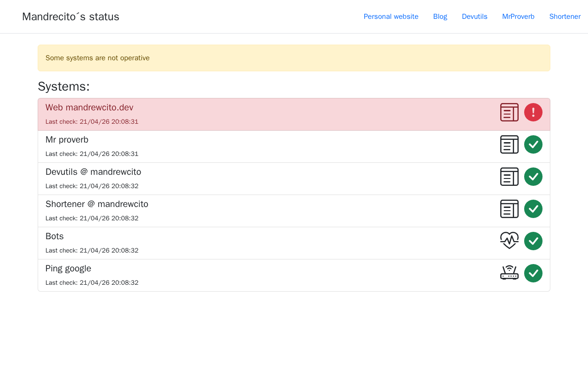
Task: Click the Mandrecito´s status page title
Action: coord(71,17)
